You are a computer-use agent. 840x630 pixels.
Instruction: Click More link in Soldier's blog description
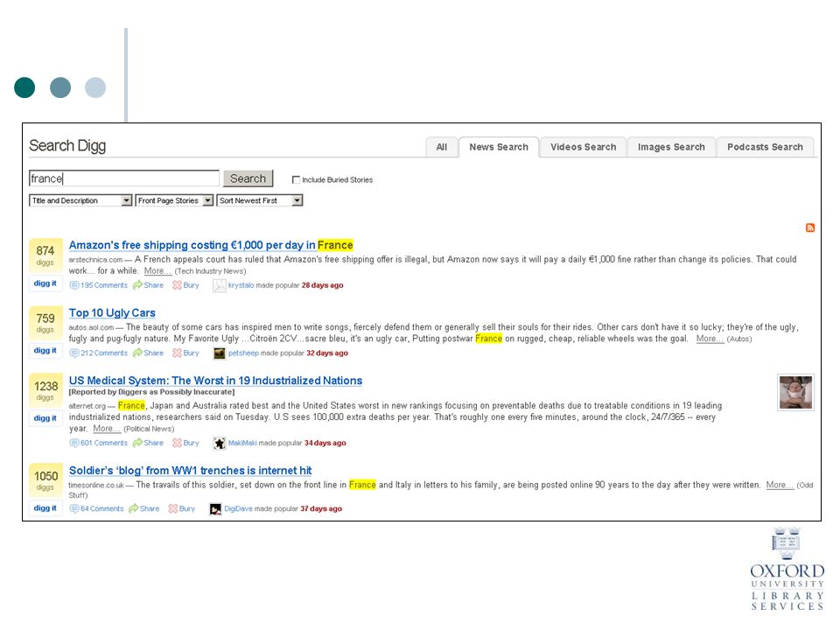(780, 485)
